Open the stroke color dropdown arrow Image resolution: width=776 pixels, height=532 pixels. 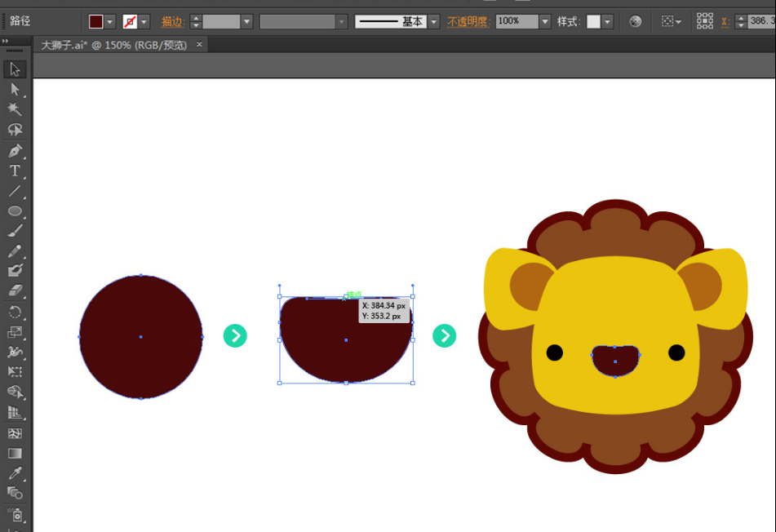click(144, 21)
